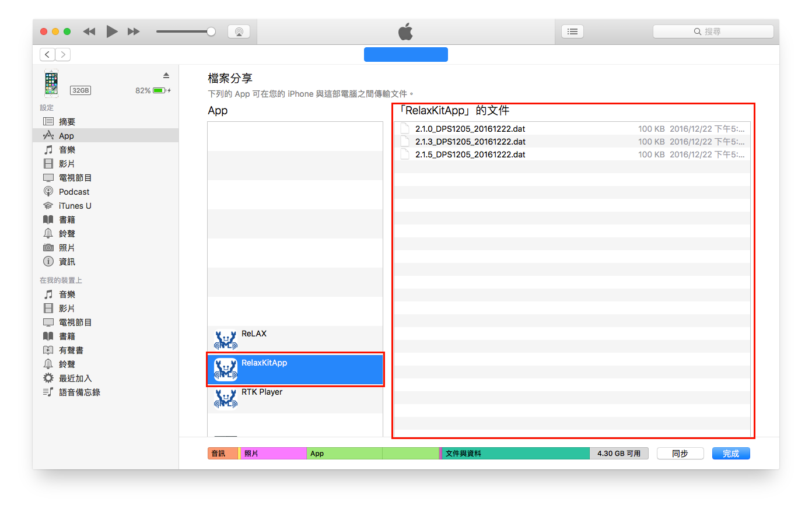Click the 32GB capacity badge
812x516 pixels.
coord(80,90)
